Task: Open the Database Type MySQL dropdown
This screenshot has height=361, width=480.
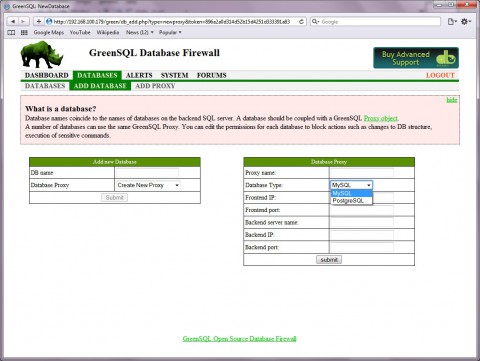Action: [351, 185]
